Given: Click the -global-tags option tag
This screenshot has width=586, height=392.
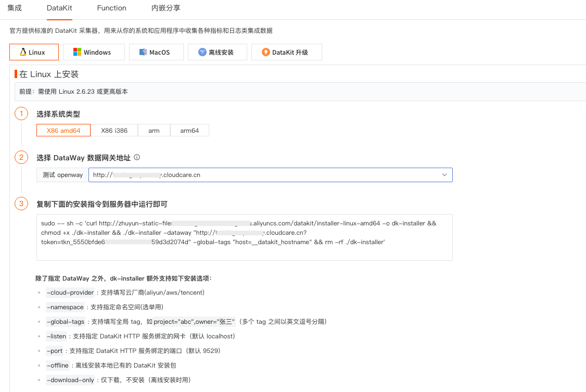Looking at the screenshot, I should 66,322.
